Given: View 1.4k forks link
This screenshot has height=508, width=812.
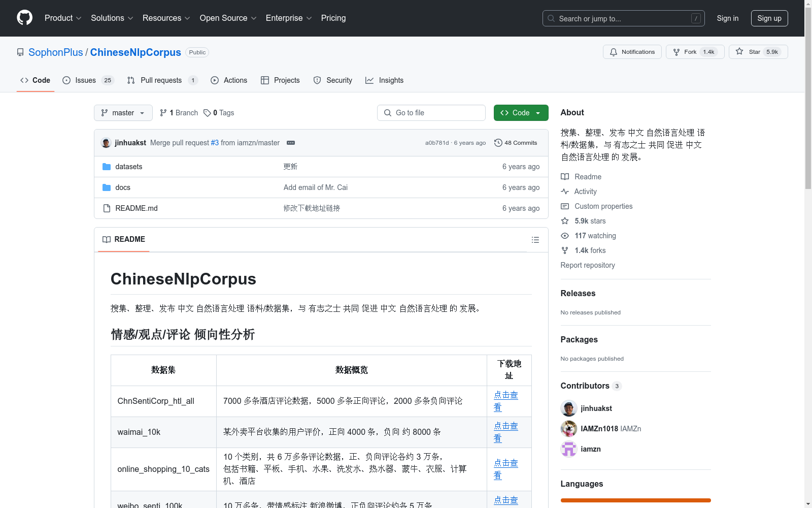Looking at the screenshot, I should [584, 250].
